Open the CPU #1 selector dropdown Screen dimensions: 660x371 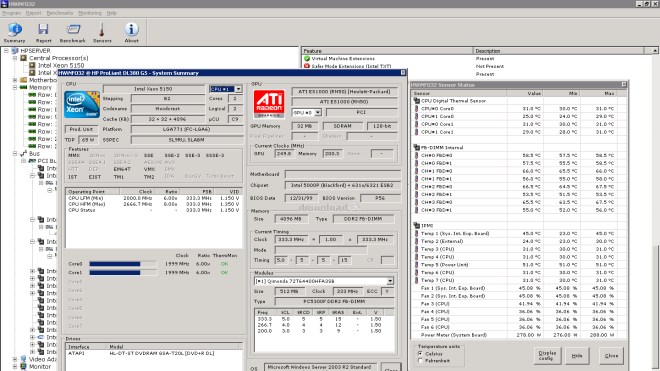[238, 89]
